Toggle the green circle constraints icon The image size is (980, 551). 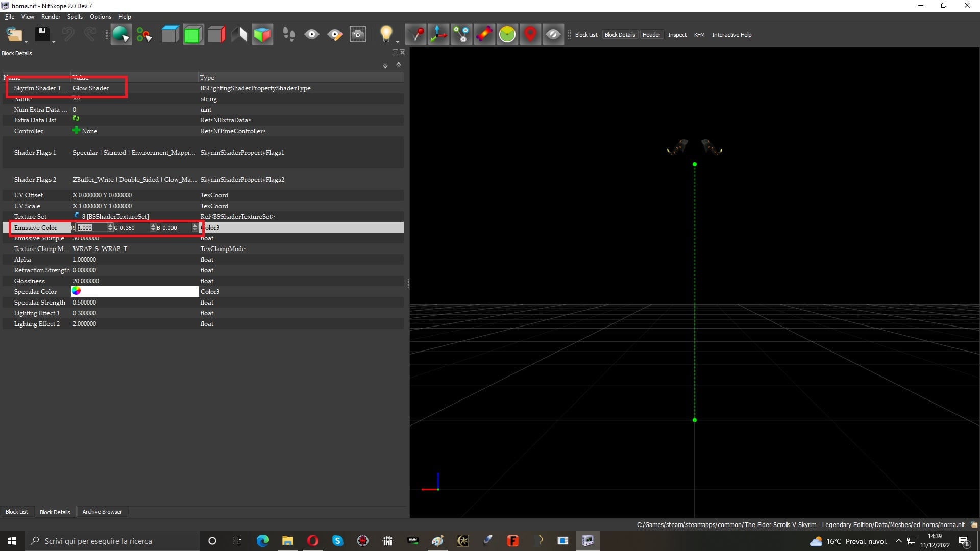[507, 35]
